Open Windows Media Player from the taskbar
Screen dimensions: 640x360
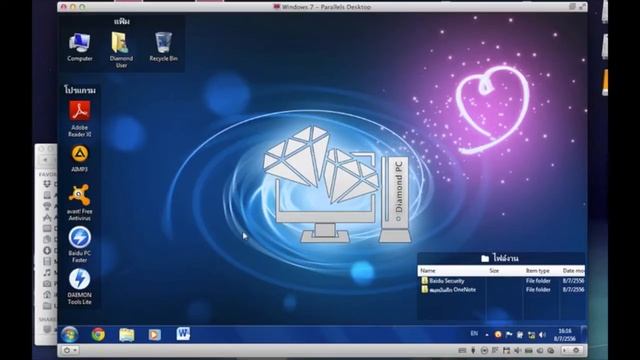click(x=154, y=335)
